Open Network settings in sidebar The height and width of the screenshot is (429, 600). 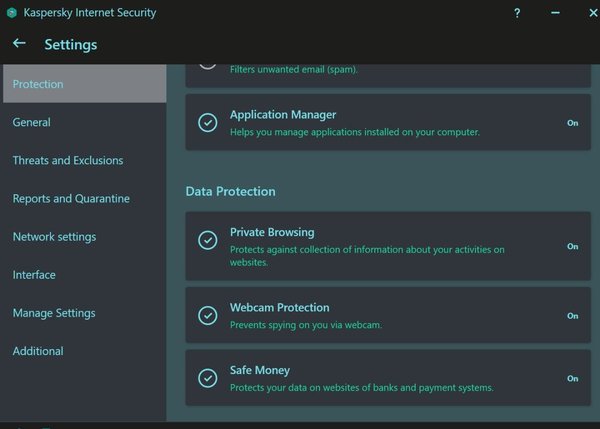(x=54, y=237)
